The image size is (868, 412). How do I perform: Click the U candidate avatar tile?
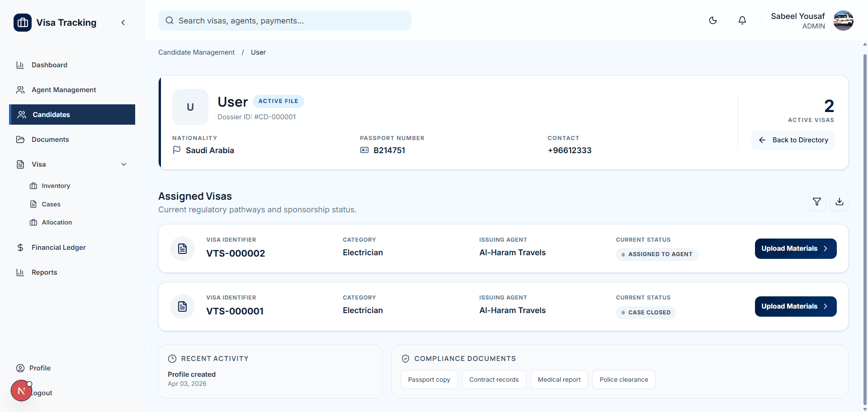[190, 107]
